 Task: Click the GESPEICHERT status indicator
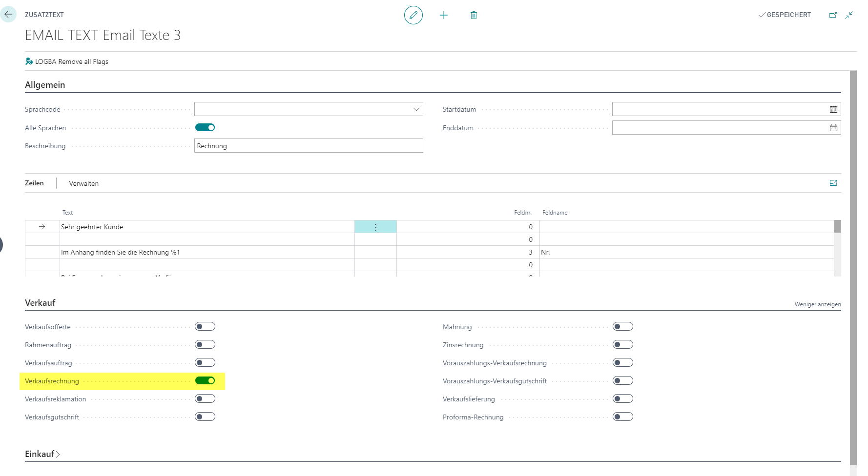[785, 15]
